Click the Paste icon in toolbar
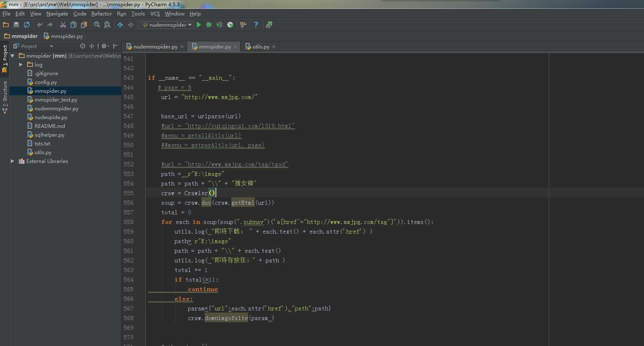The width and height of the screenshot is (644, 346). coord(84,25)
